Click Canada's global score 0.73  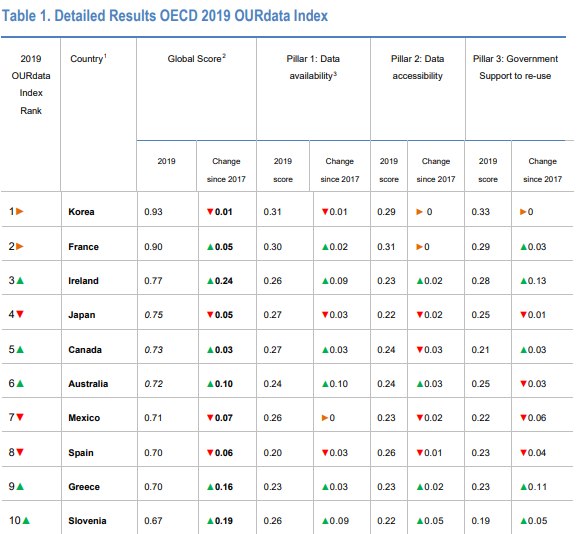click(x=154, y=350)
